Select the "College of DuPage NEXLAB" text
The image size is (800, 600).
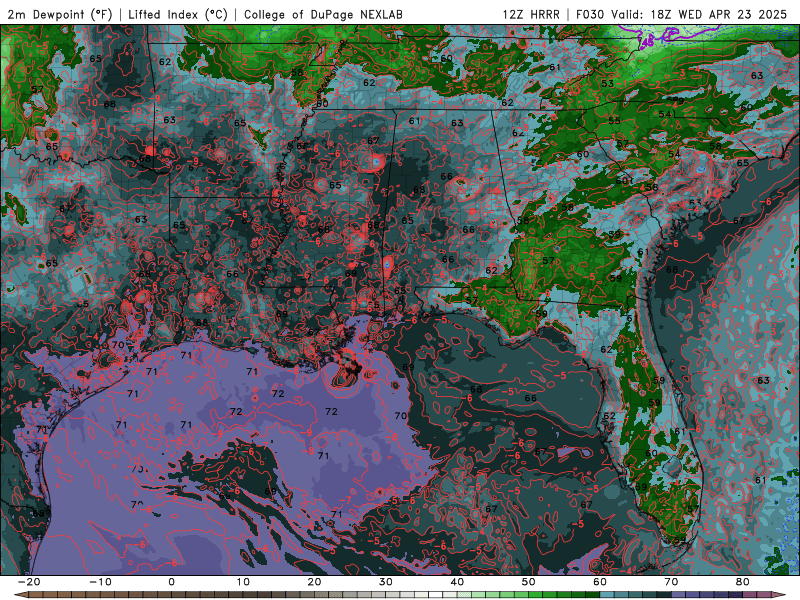click(323, 15)
